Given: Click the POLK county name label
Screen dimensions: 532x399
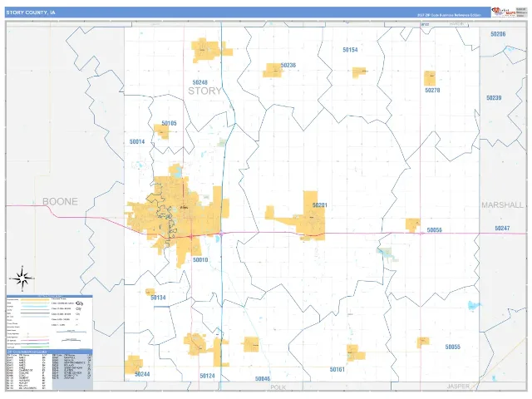Looking at the screenshot, I should point(278,387).
